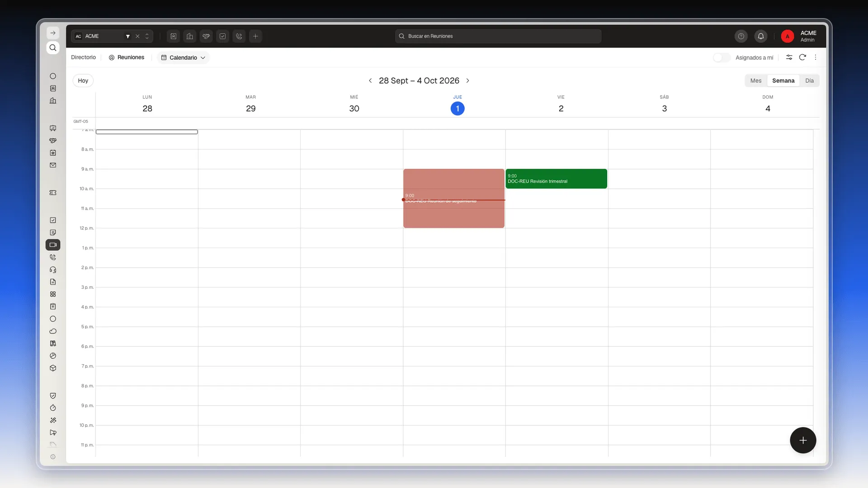Click the Hoy button
The image size is (868, 488).
point(83,80)
